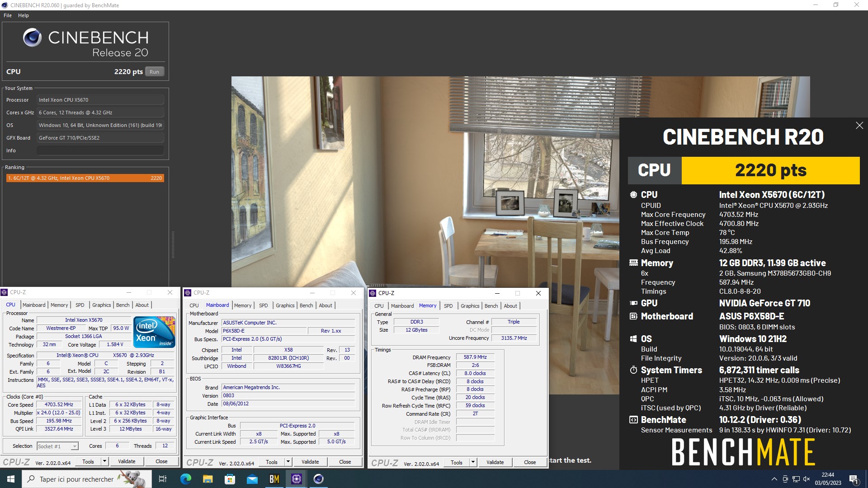
Task: Open File Explorer from the taskbar
Action: point(208,479)
